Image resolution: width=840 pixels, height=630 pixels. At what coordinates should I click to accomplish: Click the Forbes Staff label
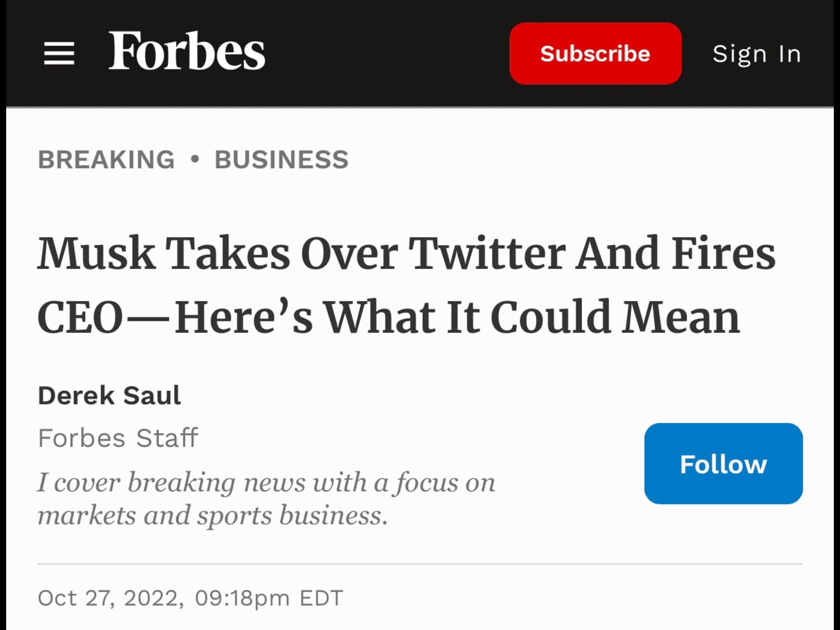pyautogui.click(x=118, y=437)
